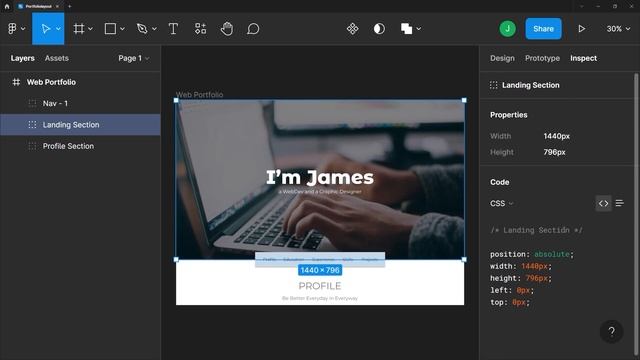Expand shape tools chevron
The width and height of the screenshot is (640, 360).
[x=122, y=29]
